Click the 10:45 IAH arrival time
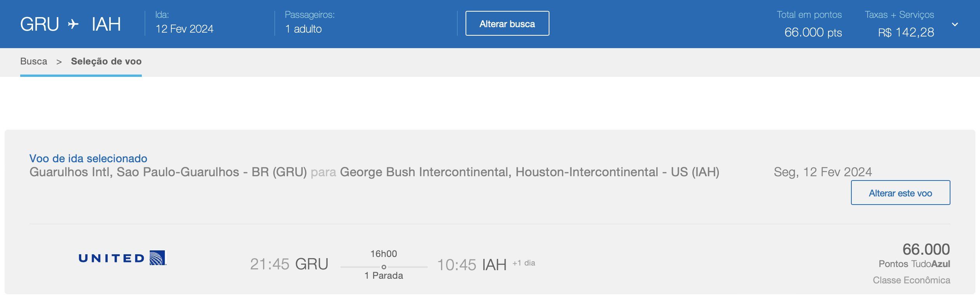 (472, 265)
